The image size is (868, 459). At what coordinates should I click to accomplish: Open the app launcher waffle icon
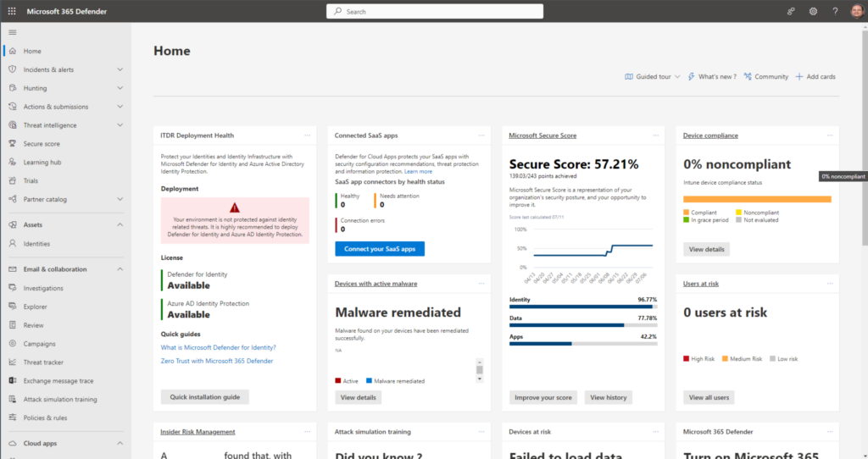[x=12, y=11]
